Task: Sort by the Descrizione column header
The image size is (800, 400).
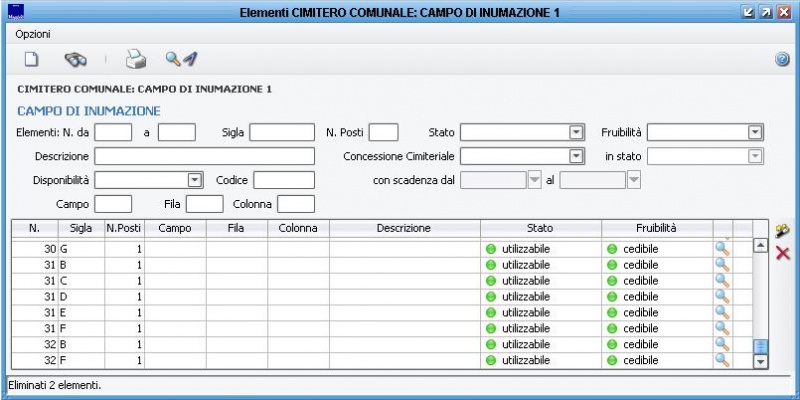Action: [405, 229]
